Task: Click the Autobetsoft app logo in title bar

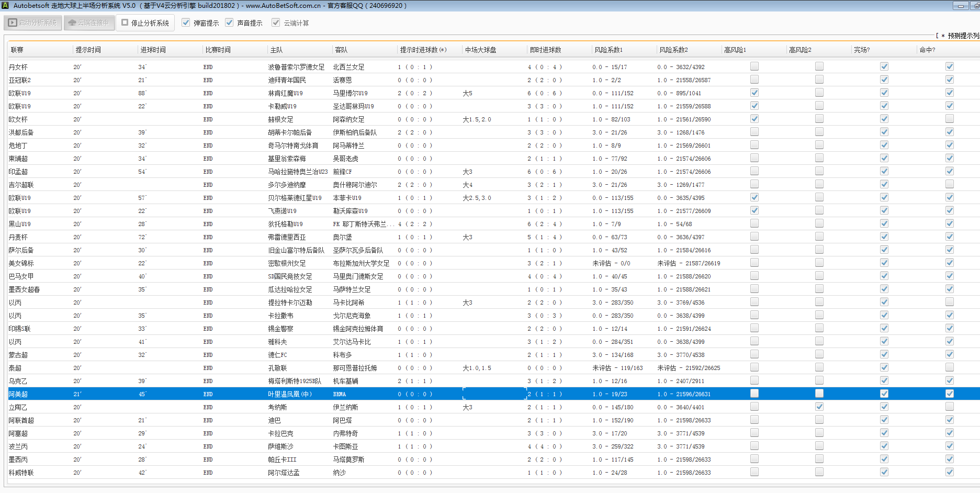Action: (5, 6)
